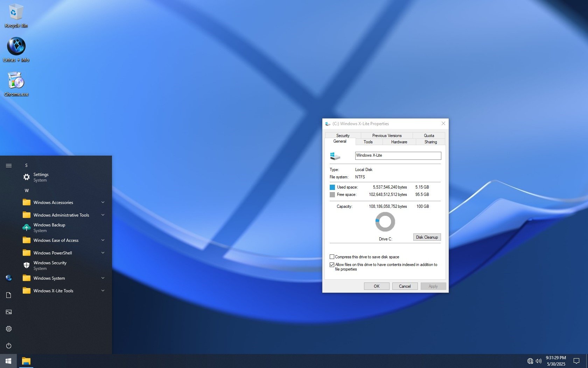Switch to the Tools tab
This screenshot has height=368, width=588.
pyautogui.click(x=368, y=142)
